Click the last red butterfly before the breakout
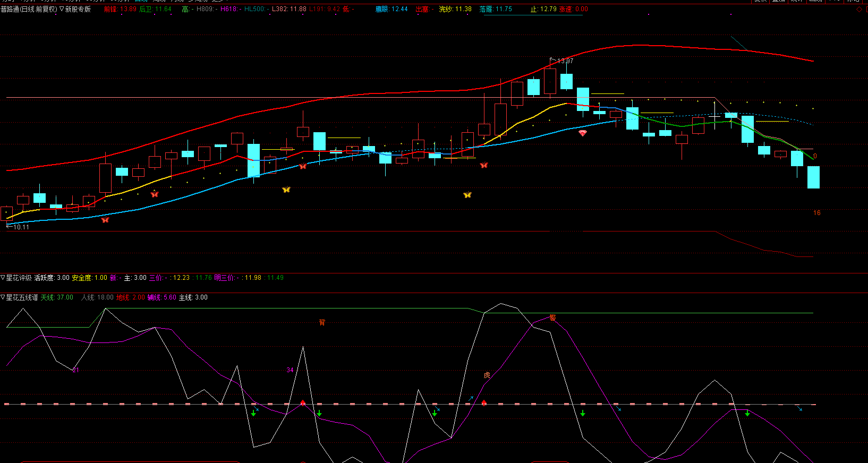The width and height of the screenshot is (868, 463). tap(484, 165)
